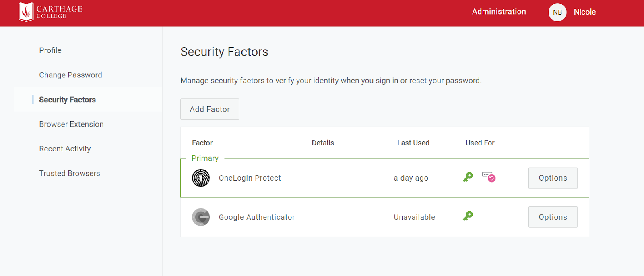644x276 pixels.
Task: Click the Add Factor button
Action: (x=210, y=109)
